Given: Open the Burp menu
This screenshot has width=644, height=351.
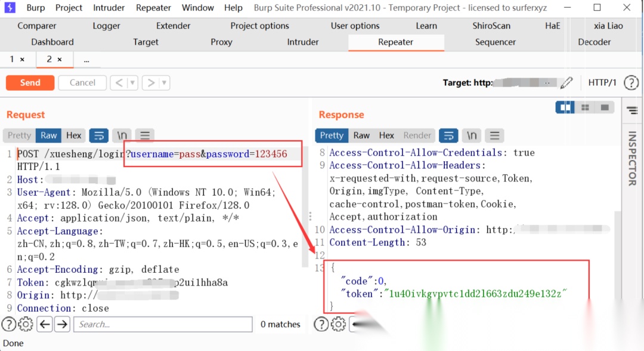Looking at the screenshot, I should [36, 7].
